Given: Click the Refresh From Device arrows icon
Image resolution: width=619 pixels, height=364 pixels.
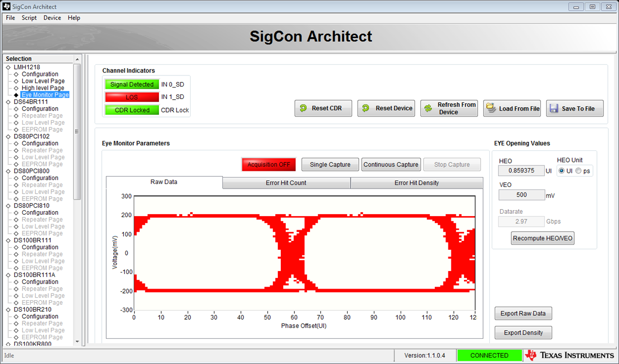Looking at the screenshot, I should [428, 109].
